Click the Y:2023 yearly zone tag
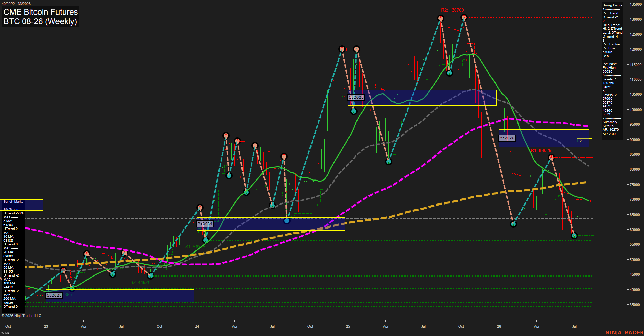The width and height of the screenshot is (644, 336). [x=54, y=295]
